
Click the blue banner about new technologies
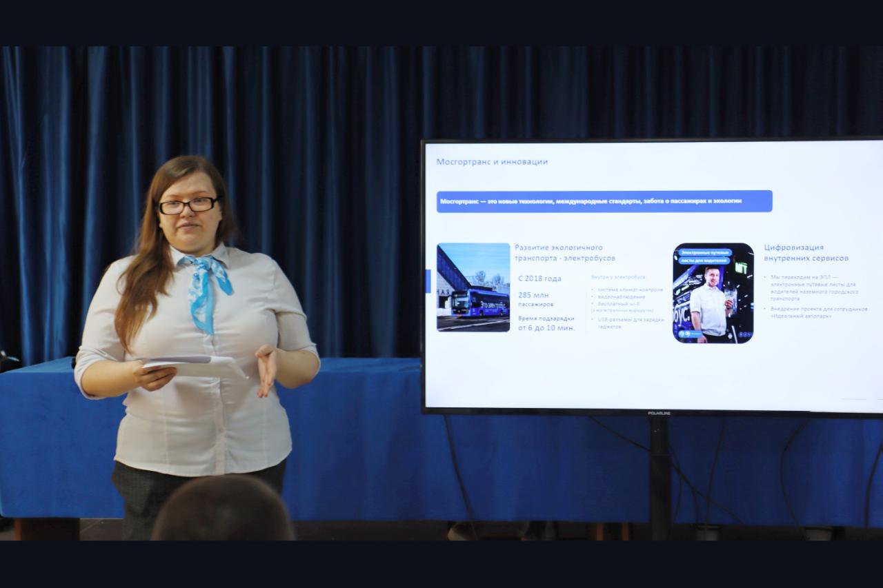click(604, 201)
